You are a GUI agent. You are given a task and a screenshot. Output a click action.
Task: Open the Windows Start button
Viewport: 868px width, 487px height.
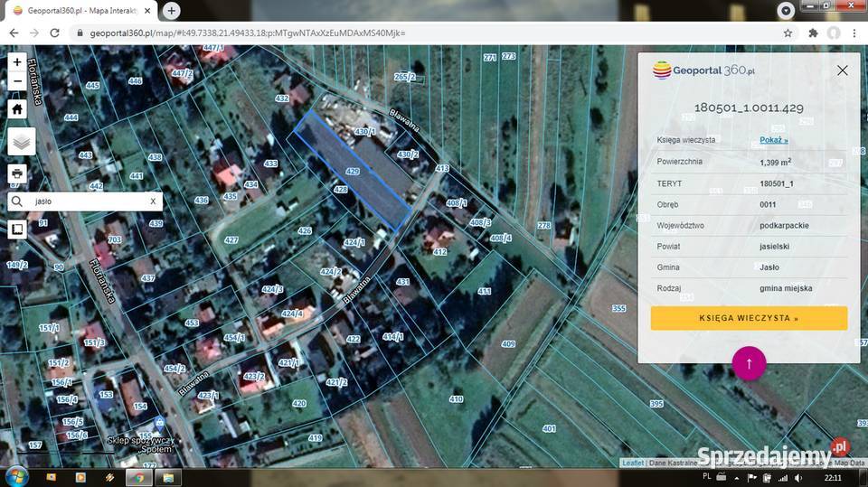coord(15,476)
